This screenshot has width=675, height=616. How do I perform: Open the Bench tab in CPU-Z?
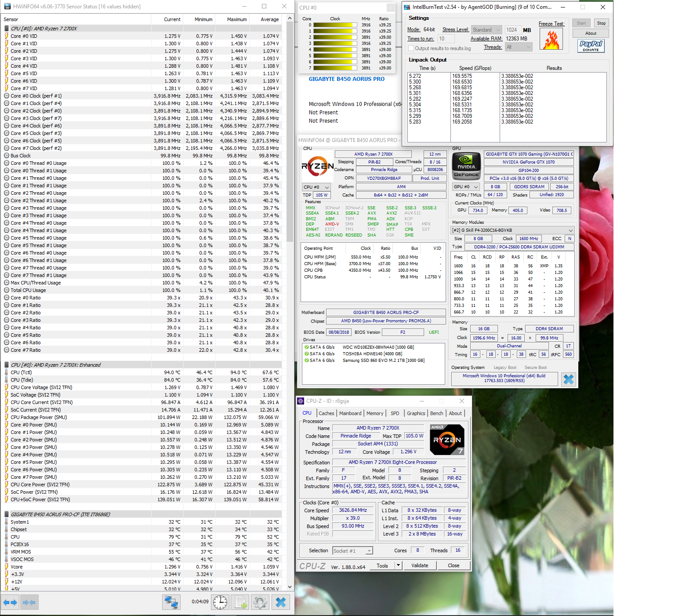[x=437, y=413]
